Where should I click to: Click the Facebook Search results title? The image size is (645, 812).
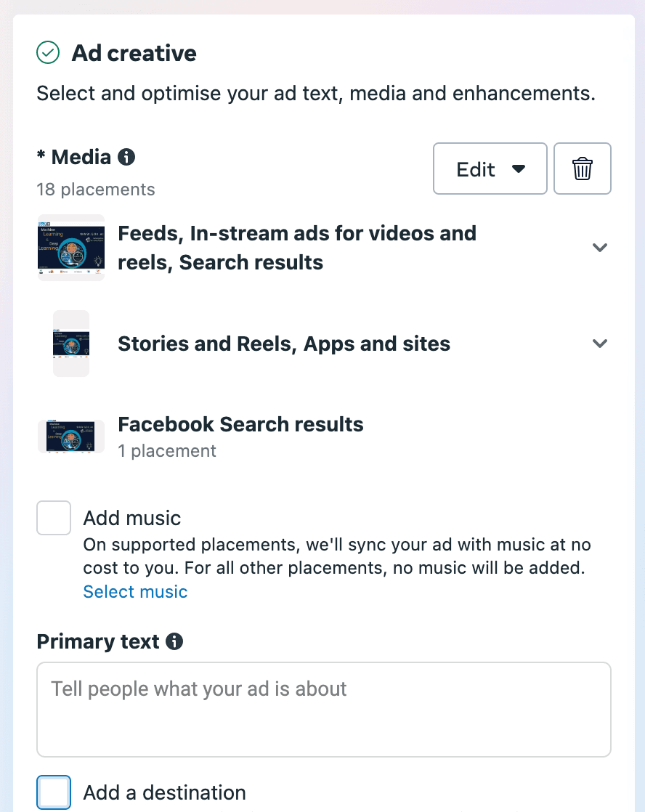click(240, 424)
